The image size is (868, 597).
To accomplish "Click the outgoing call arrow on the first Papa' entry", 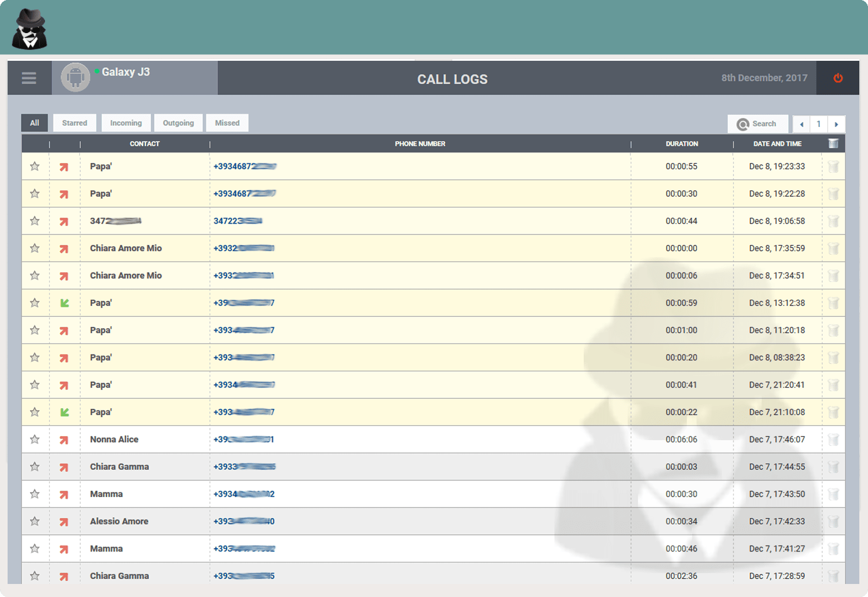I will (64, 167).
